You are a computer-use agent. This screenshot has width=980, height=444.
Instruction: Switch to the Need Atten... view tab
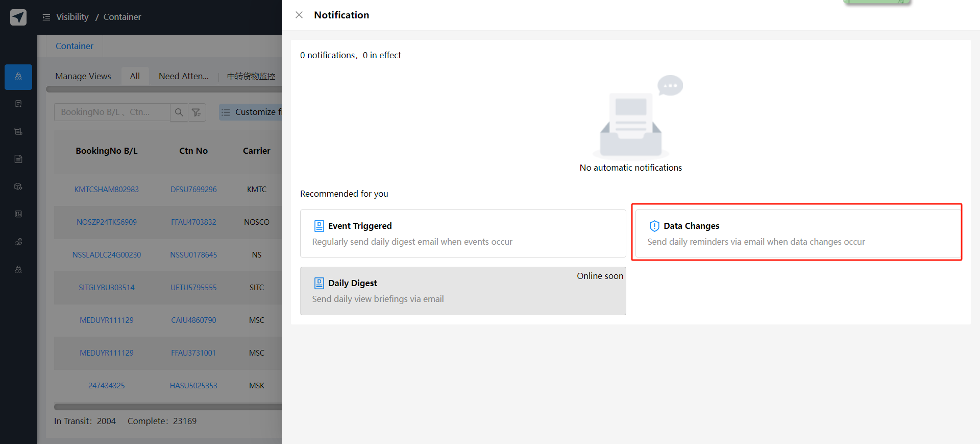click(x=184, y=76)
